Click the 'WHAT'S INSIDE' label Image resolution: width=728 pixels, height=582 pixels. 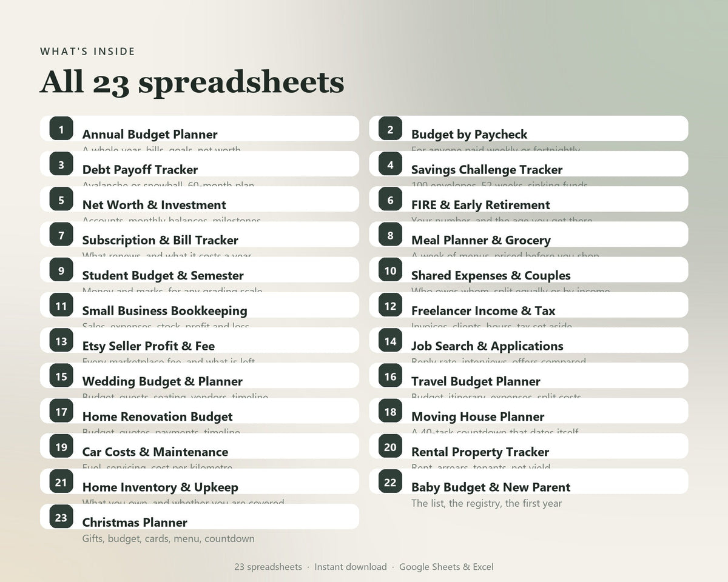(x=88, y=52)
